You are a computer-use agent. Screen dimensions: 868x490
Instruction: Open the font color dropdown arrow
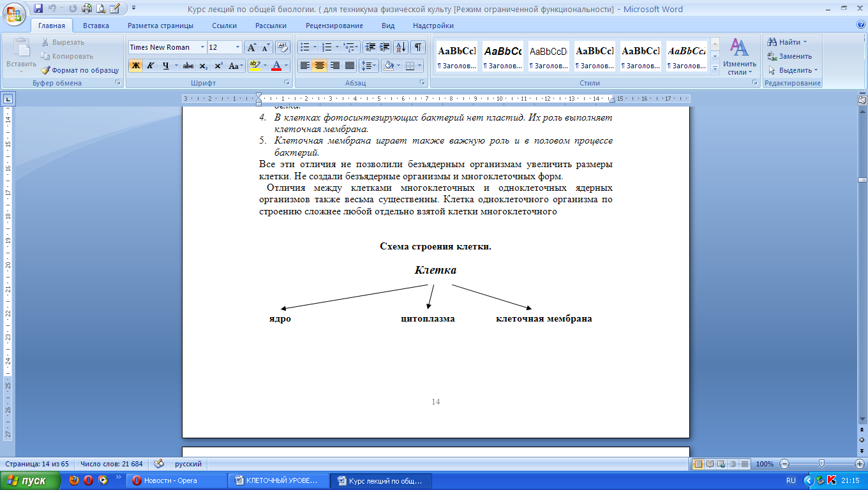(x=287, y=66)
